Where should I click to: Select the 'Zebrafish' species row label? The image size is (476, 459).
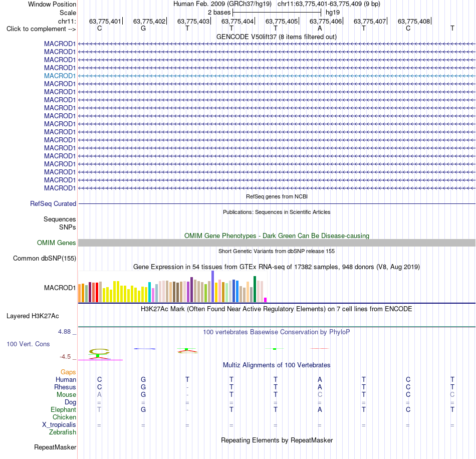click(x=63, y=432)
